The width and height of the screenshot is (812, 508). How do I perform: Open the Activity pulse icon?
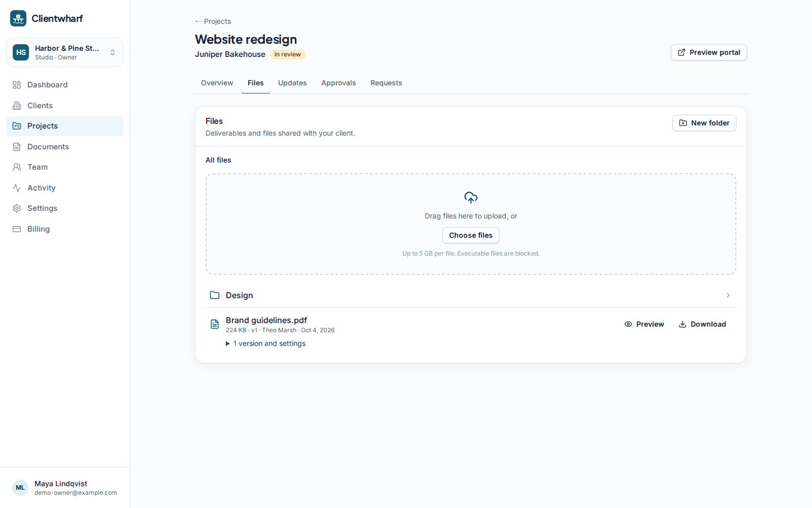(x=17, y=188)
